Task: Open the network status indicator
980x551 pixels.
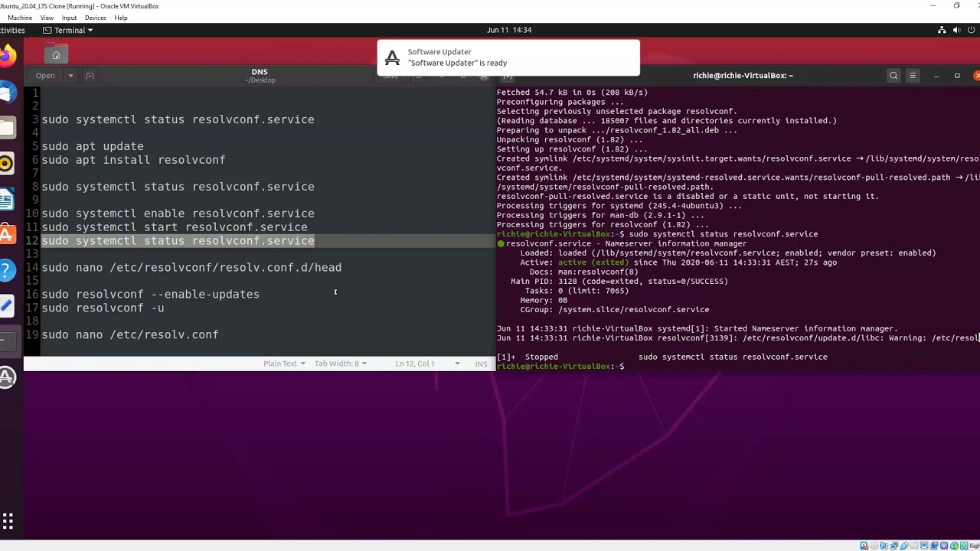Action: [942, 30]
